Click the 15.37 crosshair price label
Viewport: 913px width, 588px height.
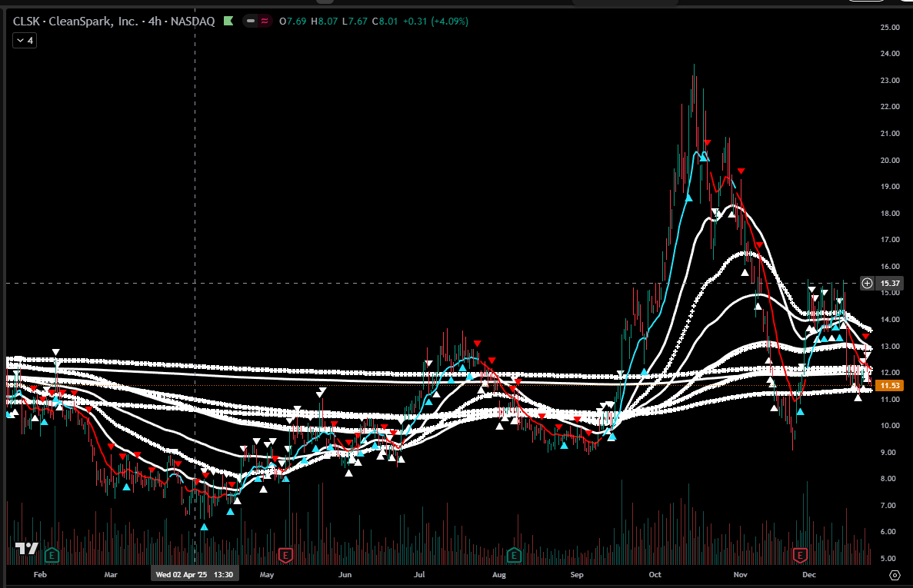tap(890, 284)
